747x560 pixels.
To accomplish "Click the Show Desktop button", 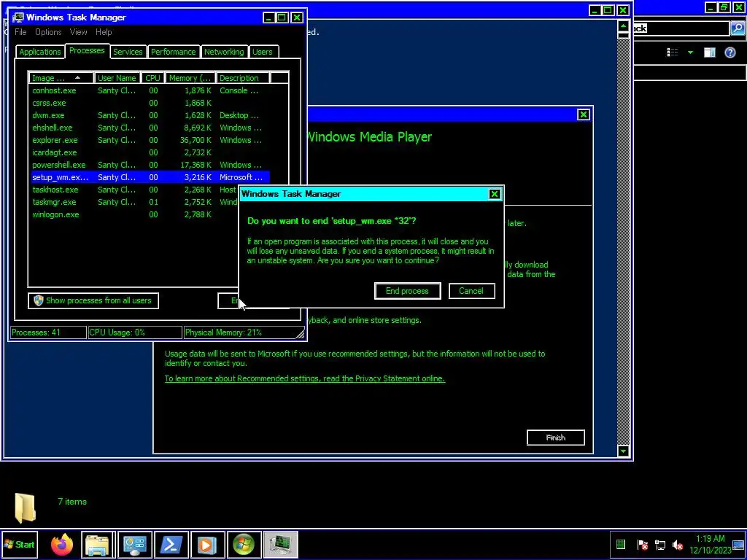I will click(738, 545).
